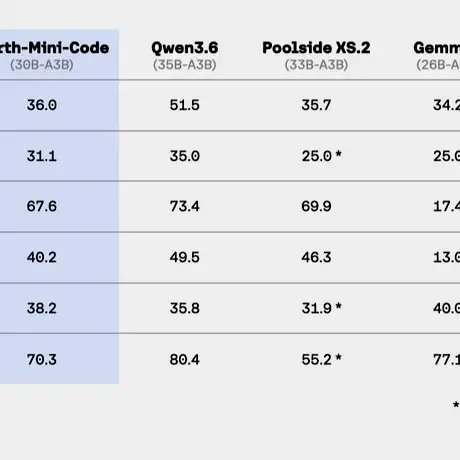Click the partially visible Gemm column header

click(437, 48)
